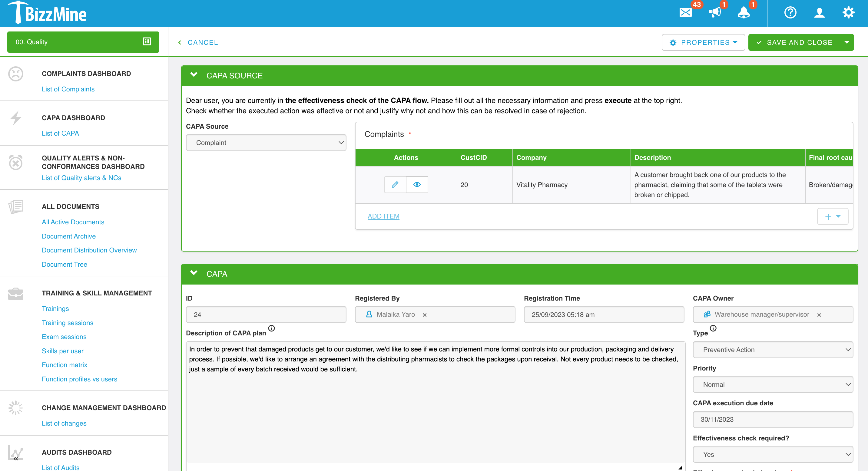Remove Malaika Yaro from Registered By
Viewport: 868px width, 471px height.
(425, 315)
